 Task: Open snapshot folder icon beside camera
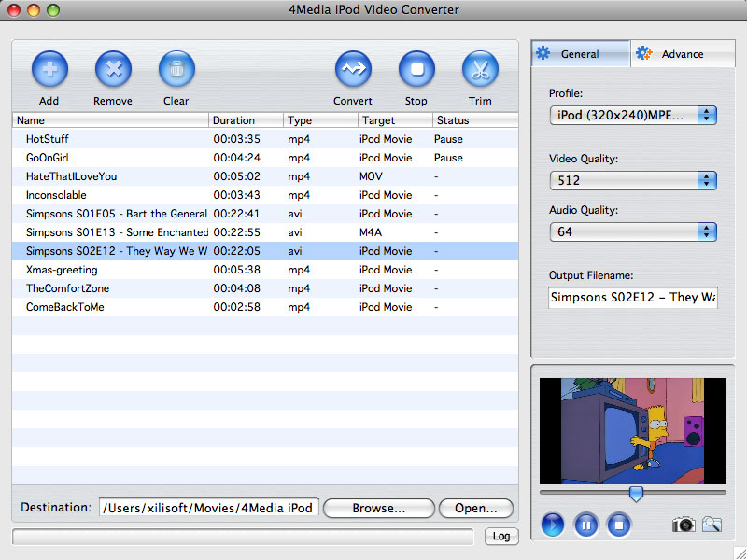click(x=712, y=525)
